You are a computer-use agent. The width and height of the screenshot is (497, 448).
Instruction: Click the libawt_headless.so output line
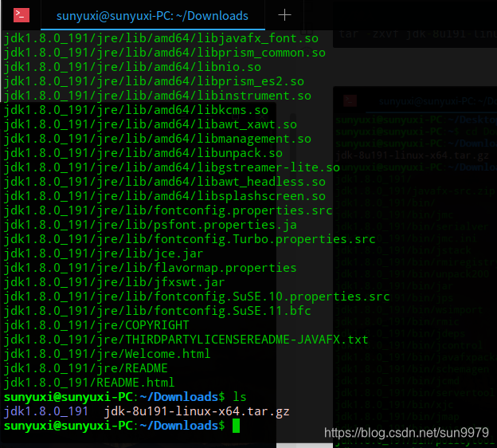click(x=165, y=182)
